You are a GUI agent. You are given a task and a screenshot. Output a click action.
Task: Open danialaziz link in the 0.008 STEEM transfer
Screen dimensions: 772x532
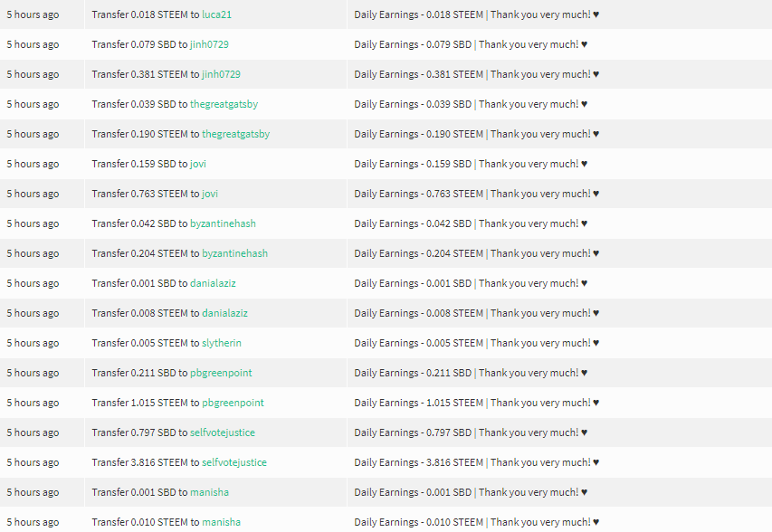pos(224,313)
